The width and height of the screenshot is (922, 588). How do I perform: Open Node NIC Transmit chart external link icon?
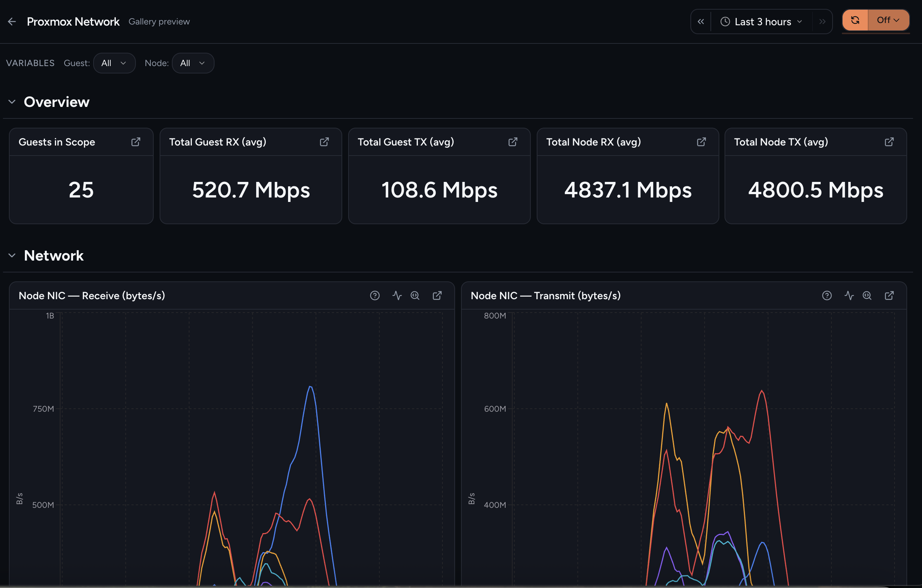(x=889, y=295)
